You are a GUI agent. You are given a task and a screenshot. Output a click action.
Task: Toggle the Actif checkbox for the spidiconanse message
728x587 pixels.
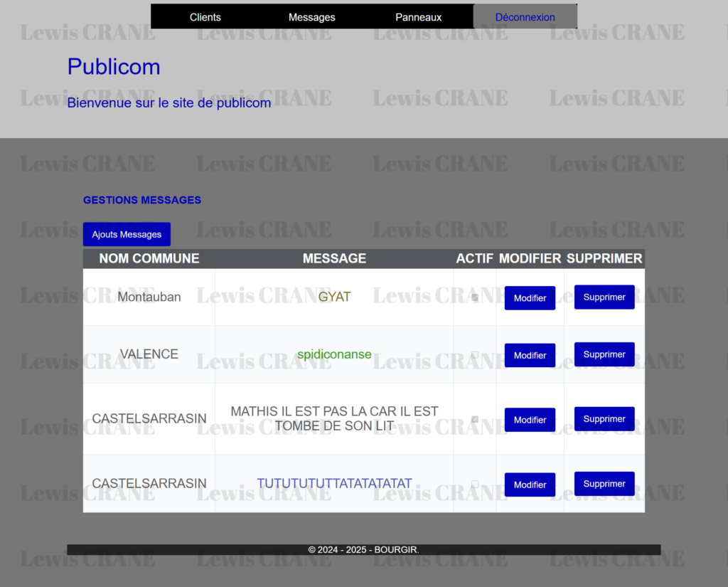(475, 354)
